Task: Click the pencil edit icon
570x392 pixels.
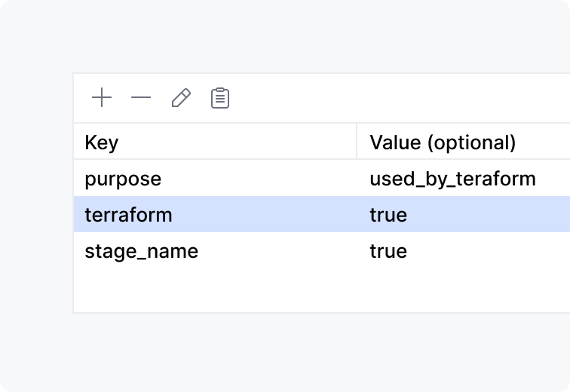Action: (x=181, y=98)
